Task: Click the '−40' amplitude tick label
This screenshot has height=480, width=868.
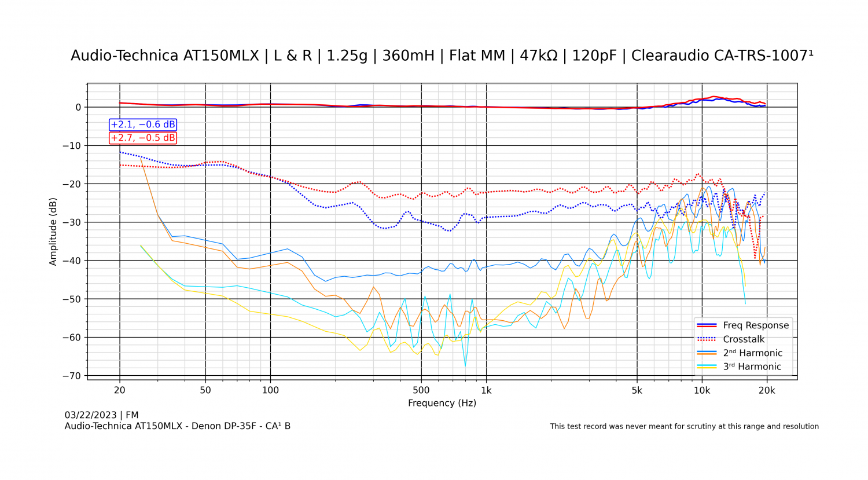Action: (72, 261)
